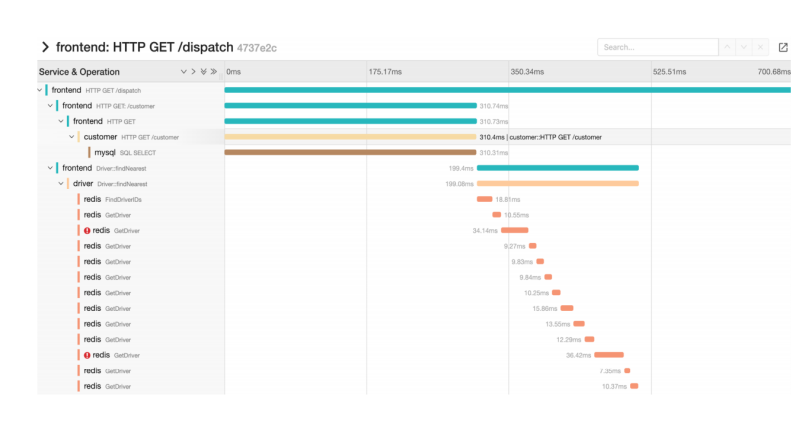Clear search with the X icon
806x421 pixels.
point(760,47)
